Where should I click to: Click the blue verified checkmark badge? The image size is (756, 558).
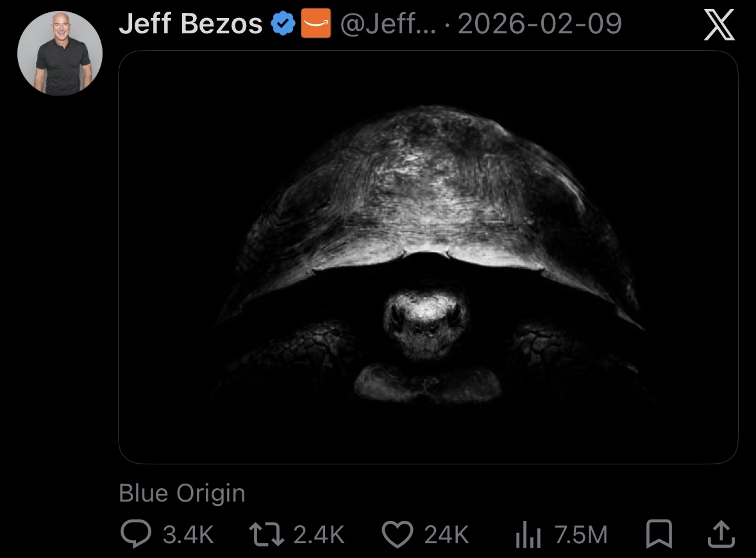[x=283, y=24]
